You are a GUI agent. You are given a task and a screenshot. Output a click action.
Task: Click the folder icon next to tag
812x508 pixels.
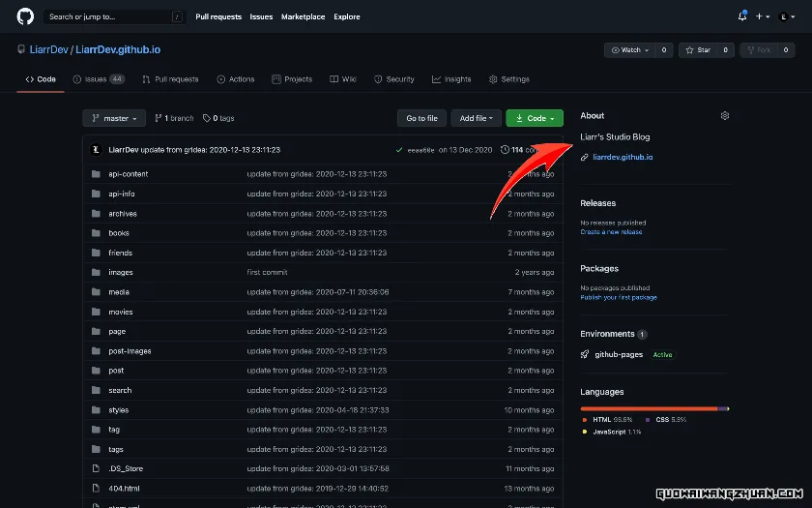click(x=96, y=430)
